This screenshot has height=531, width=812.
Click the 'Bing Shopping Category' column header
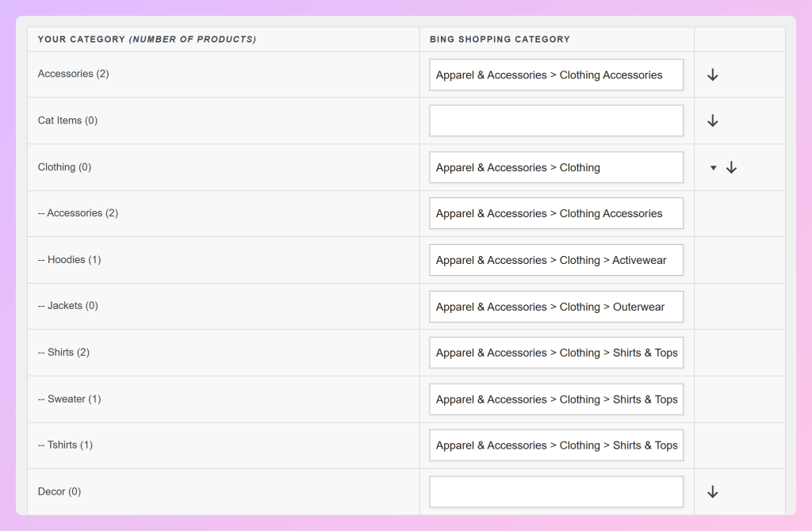[x=500, y=39]
